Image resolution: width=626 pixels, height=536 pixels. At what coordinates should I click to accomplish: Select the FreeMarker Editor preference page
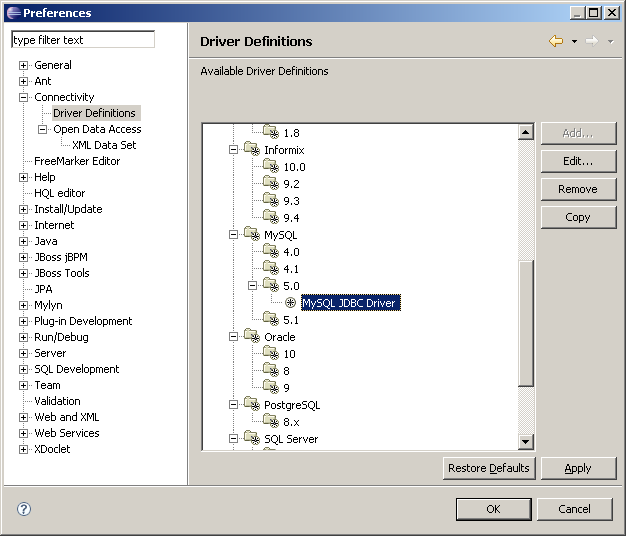tap(77, 161)
